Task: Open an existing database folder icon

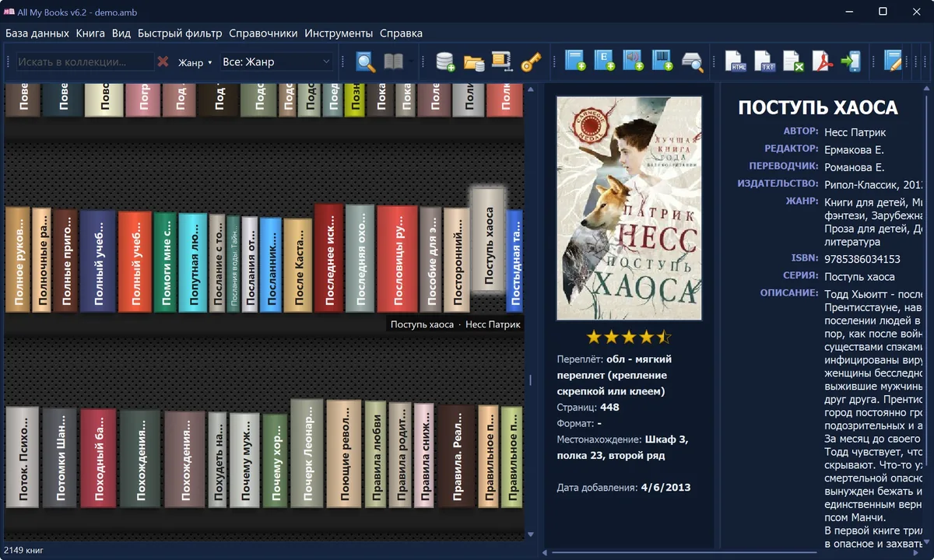Action: (x=473, y=61)
